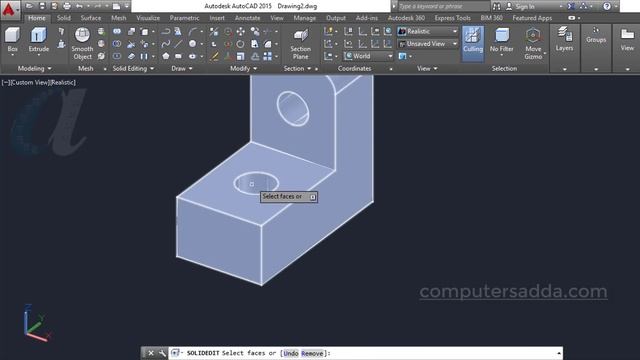Select the Extrude tool
Image resolution: width=640 pixels, height=360 pixels.
[39, 40]
